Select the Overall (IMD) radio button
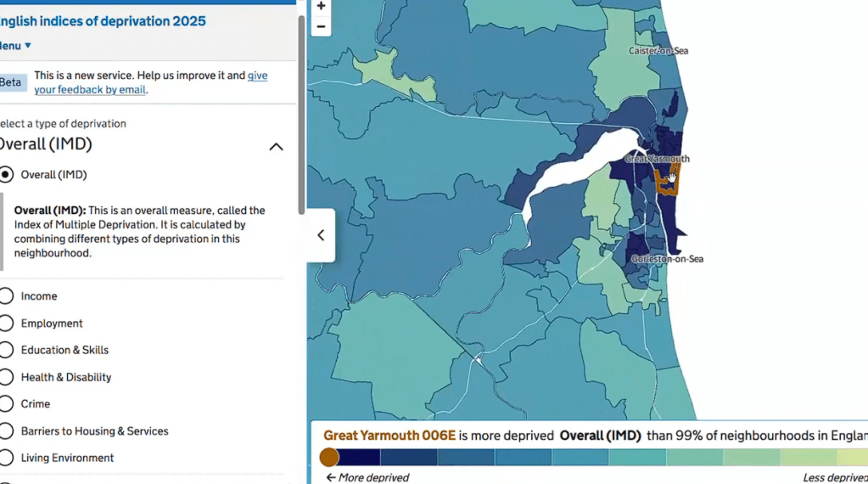868x484 pixels. click(x=7, y=175)
